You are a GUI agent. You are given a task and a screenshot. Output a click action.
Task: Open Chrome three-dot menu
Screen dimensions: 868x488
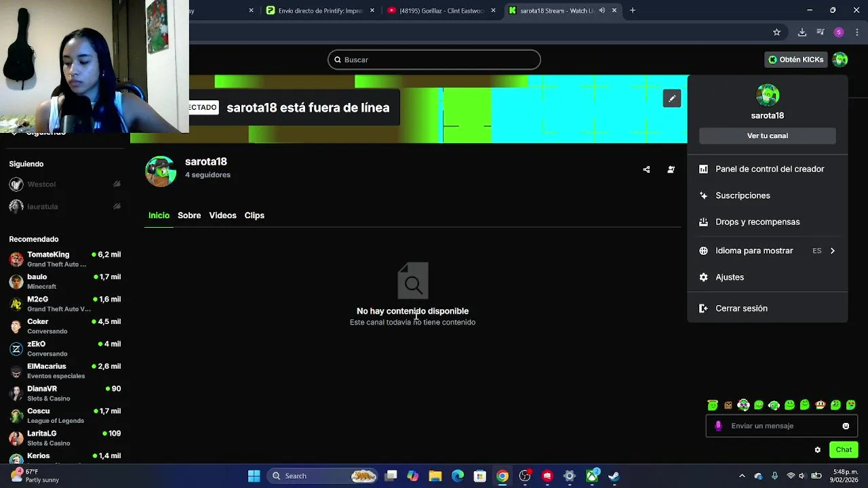(857, 32)
